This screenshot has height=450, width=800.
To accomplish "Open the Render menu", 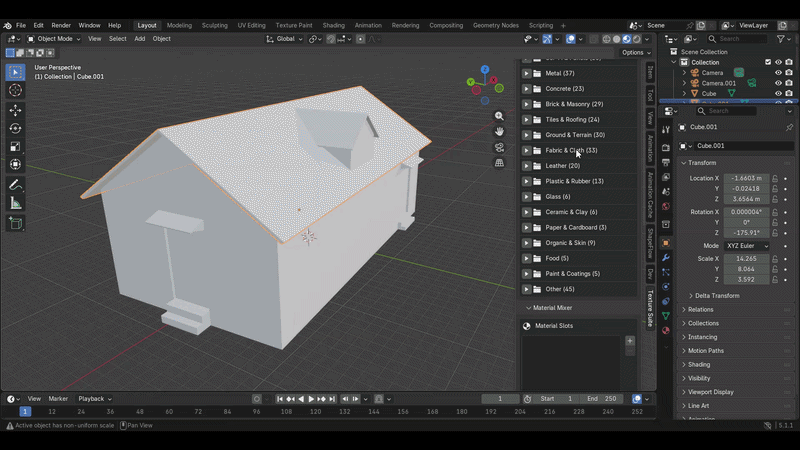I will point(61,26).
